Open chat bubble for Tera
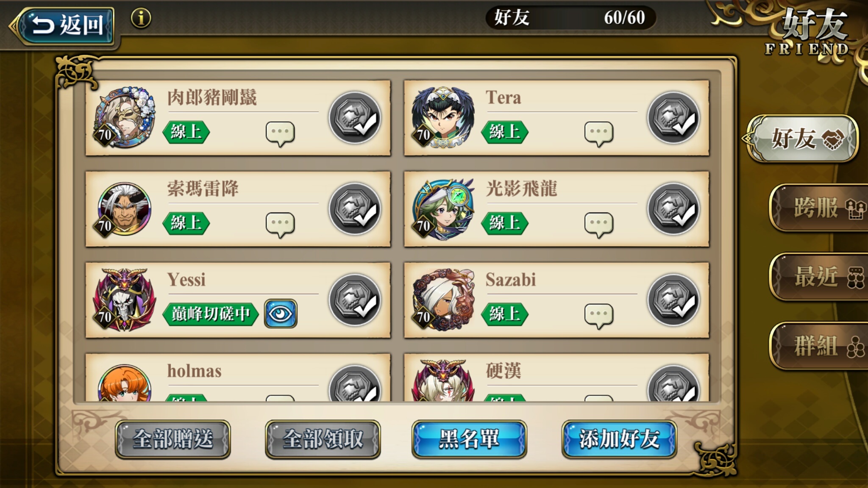 pos(598,134)
